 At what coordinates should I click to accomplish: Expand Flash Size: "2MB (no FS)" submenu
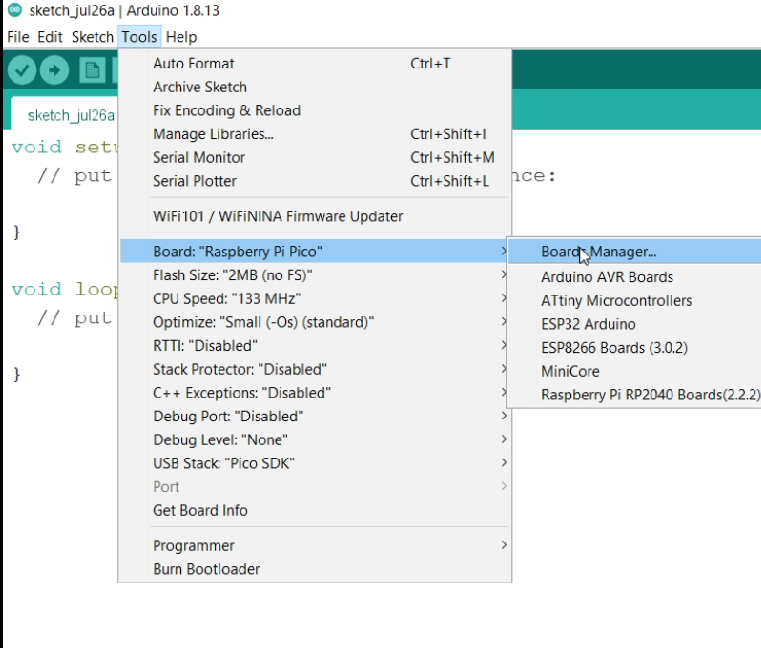314,275
